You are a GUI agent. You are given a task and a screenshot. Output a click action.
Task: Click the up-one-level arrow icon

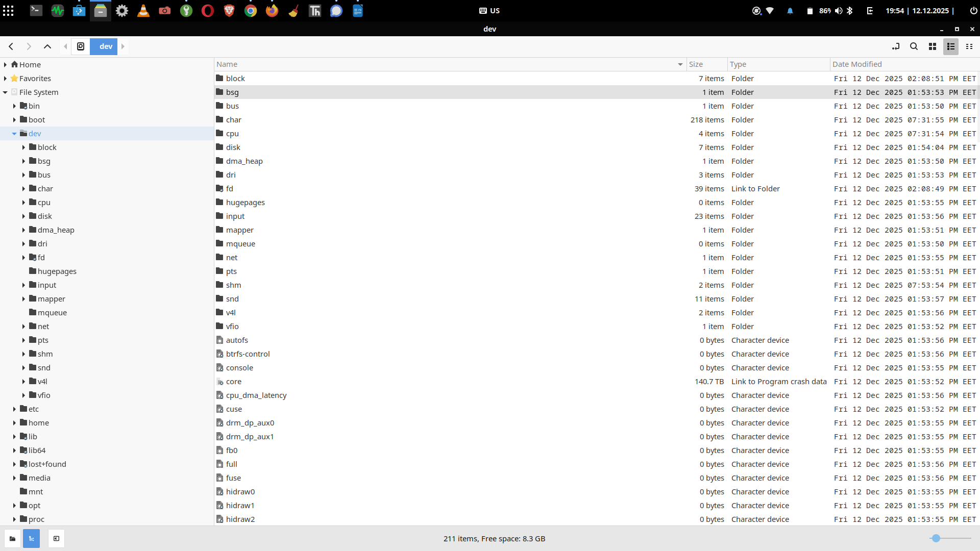coord(47,46)
